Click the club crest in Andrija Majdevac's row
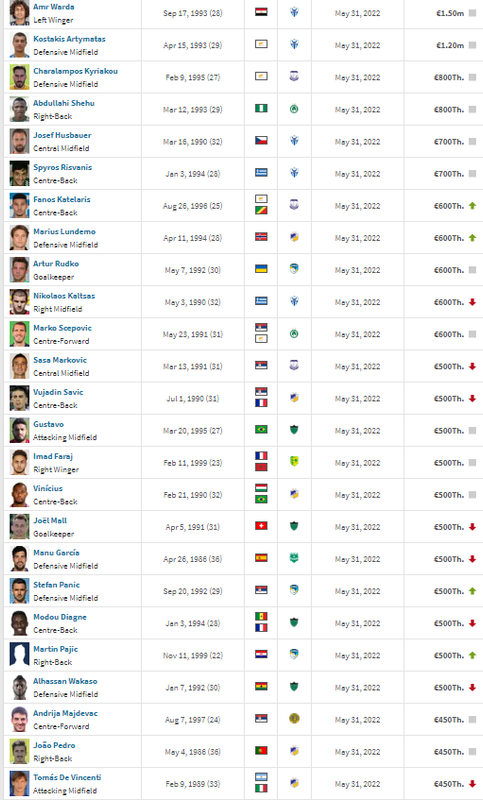This screenshot has height=800, width=483. point(294,719)
